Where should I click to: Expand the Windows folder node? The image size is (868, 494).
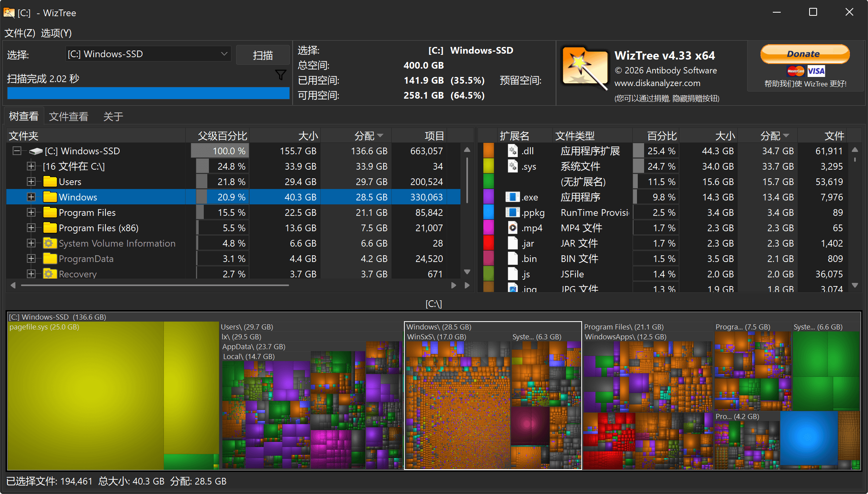[31, 197]
